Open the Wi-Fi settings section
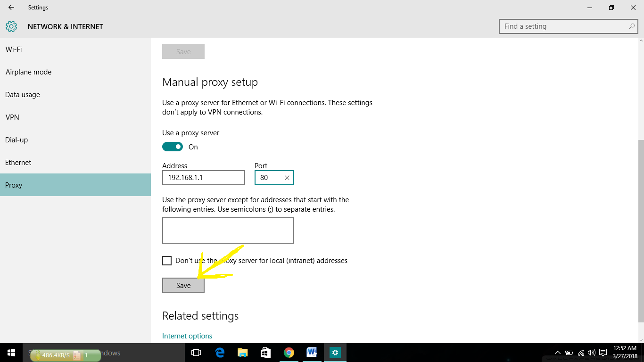 pyautogui.click(x=75, y=49)
